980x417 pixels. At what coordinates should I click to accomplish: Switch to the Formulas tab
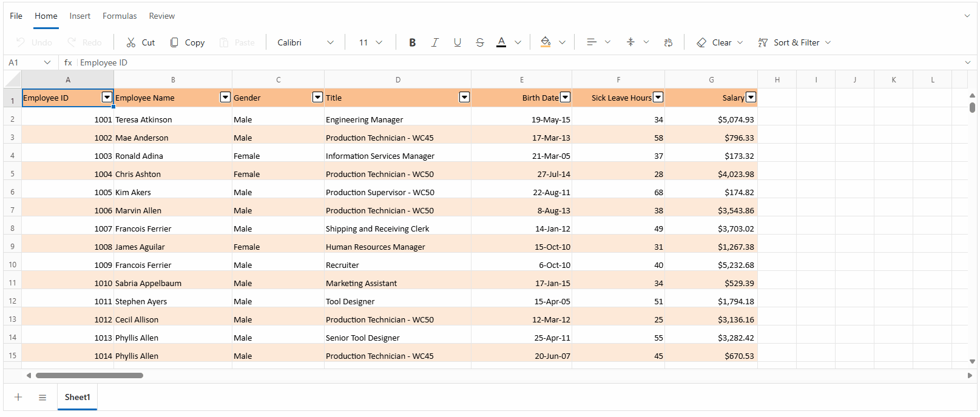(x=120, y=16)
